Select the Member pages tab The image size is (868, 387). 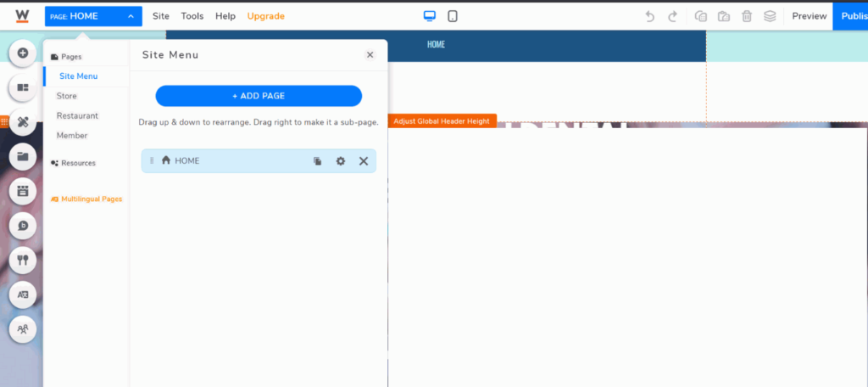(x=72, y=135)
